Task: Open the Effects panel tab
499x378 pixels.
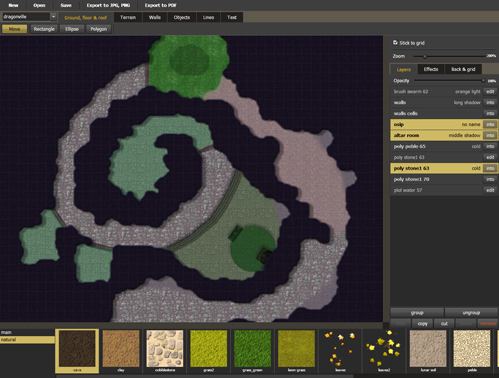Action: point(431,69)
